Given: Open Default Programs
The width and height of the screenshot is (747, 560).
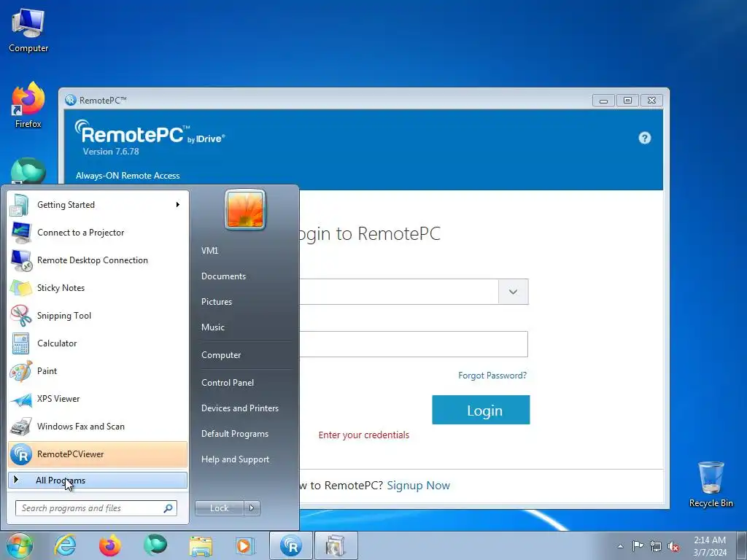Looking at the screenshot, I should tap(234, 434).
